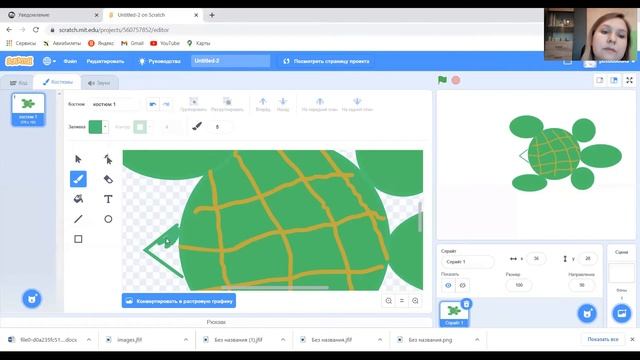Click the brush size number field
The width and height of the screenshot is (640, 360).
220,127
